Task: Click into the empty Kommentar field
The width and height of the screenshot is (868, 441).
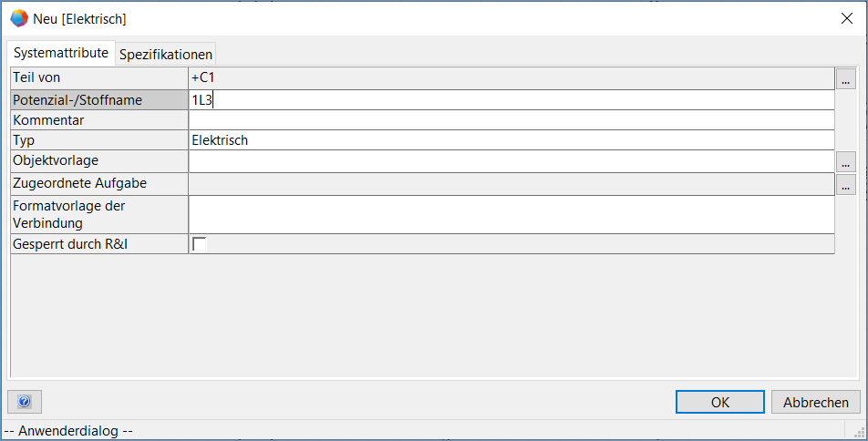Action: point(511,120)
